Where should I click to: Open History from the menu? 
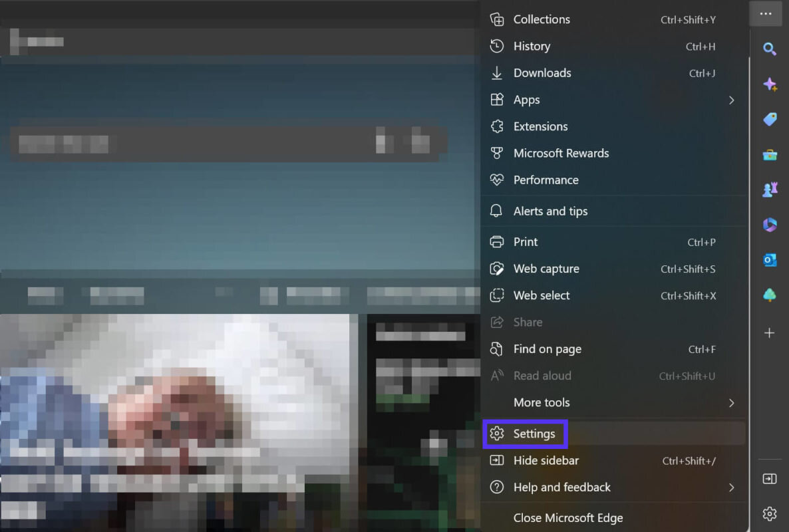(613, 47)
